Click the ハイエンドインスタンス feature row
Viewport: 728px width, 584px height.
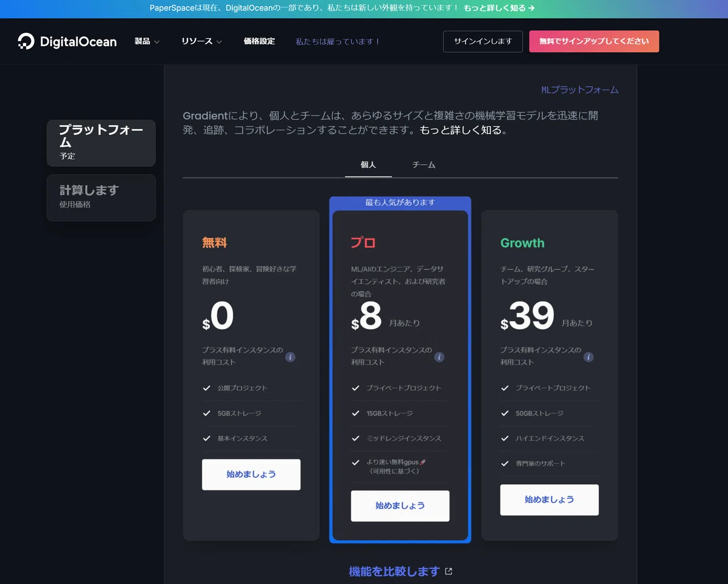[x=550, y=438]
